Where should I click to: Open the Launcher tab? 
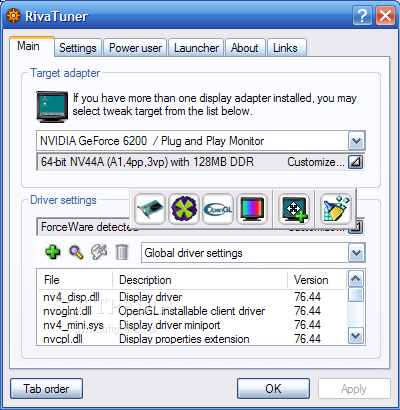(x=196, y=48)
